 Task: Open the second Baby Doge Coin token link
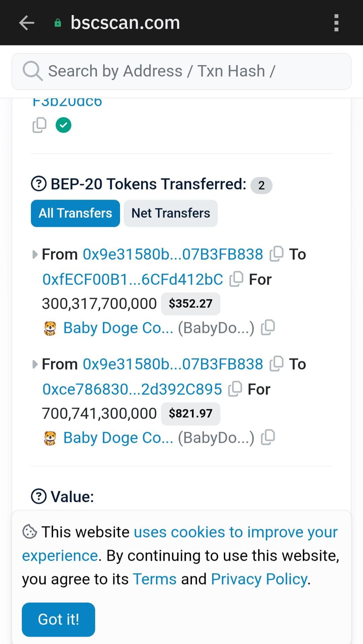coord(118,438)
